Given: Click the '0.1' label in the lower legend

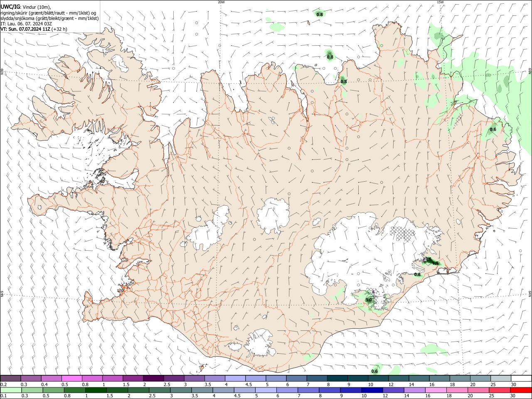Looking at the screenshot, I should pos(3,396).
